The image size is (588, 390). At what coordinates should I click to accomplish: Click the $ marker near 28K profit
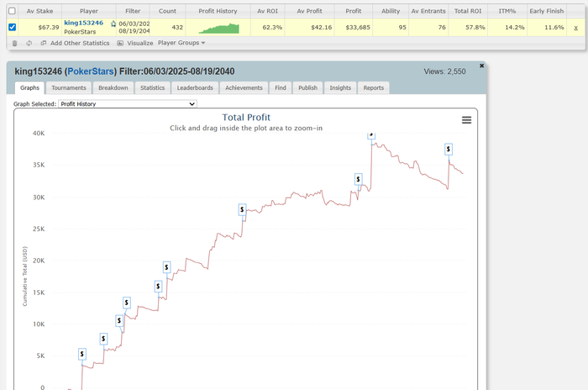(x=242, y=209)
